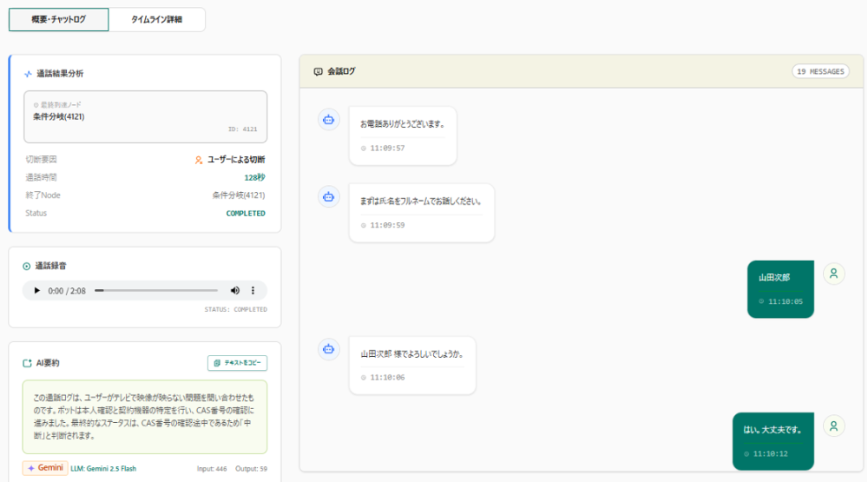The width and height of the screenshot is (868, 482).
Task: Click the audio progress slider
Action: [156, 290]
